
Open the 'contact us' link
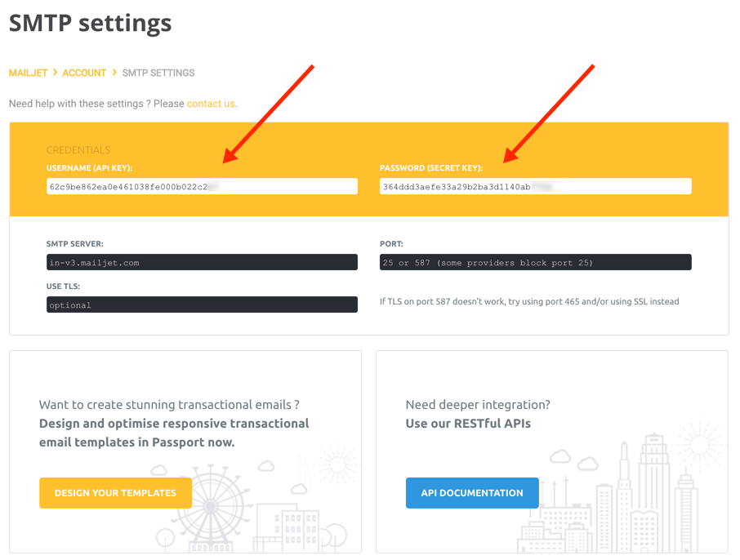pos(211,104)
